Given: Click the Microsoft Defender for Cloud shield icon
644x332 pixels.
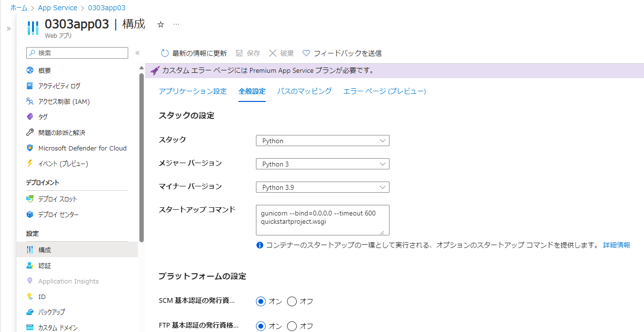Looking at the screenshot, I should coord(30,148).
